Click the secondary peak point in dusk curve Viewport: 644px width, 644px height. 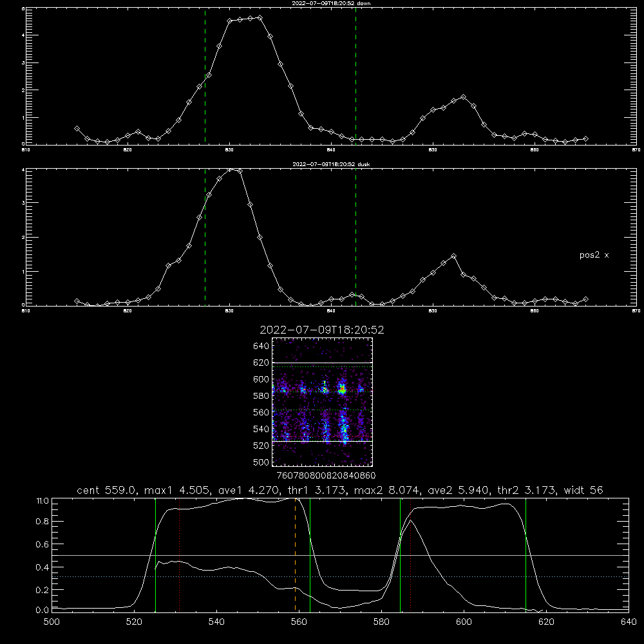point(453,256)
